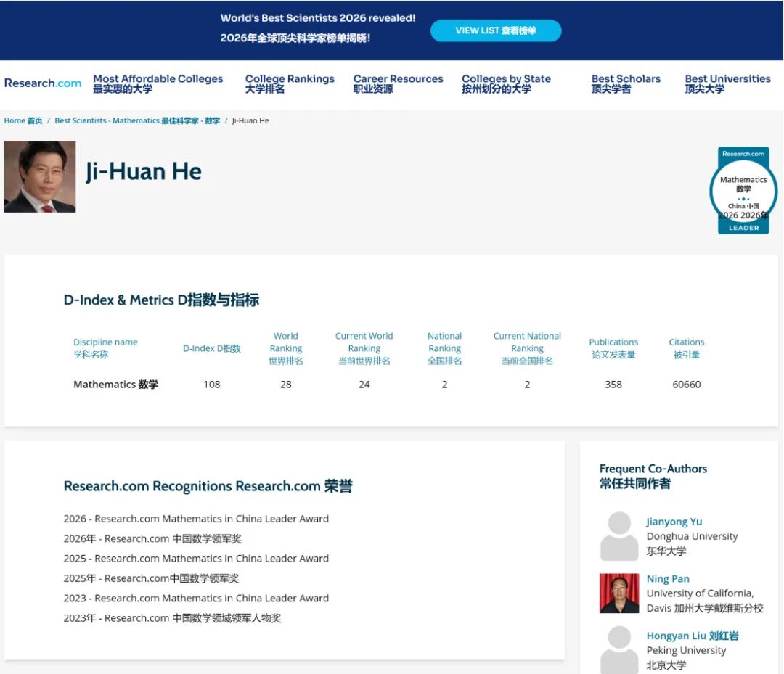The image size is (784, 674).
Task: Click the Mathematics China 2026 Leader badge
Action: (743, 190)
